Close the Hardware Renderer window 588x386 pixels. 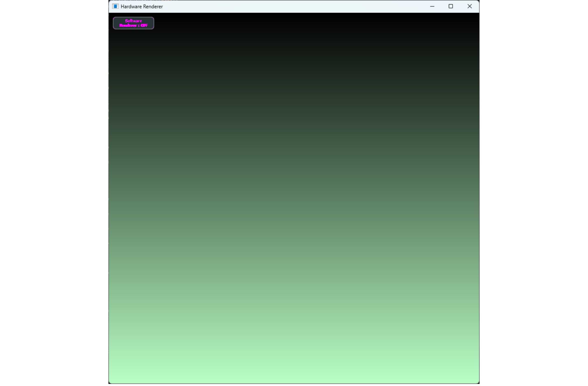(x=469, y=6)
